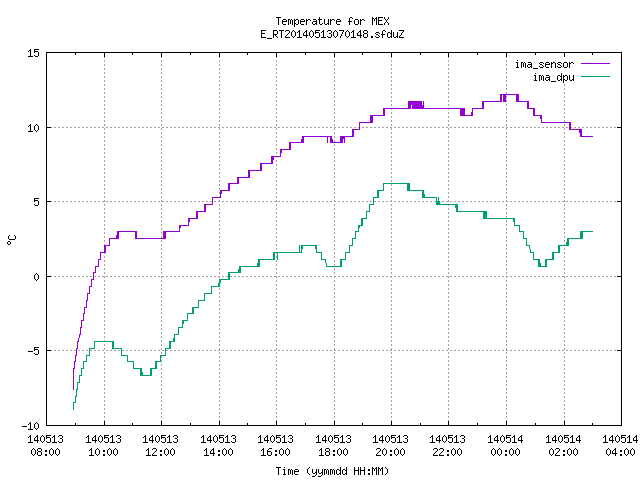
Task: Click the y-axis tick label 10
Action: click(33, 128)
